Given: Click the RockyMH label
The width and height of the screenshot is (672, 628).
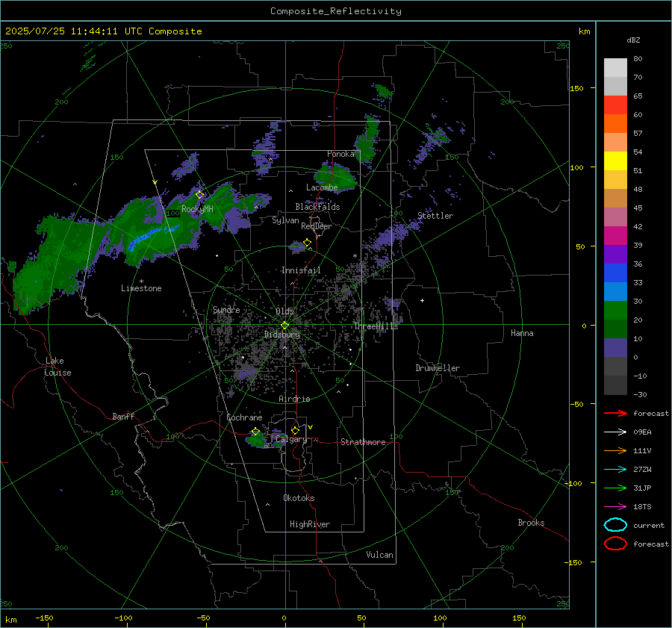Looking at the screenshot, I should click(x=197, y=209).
